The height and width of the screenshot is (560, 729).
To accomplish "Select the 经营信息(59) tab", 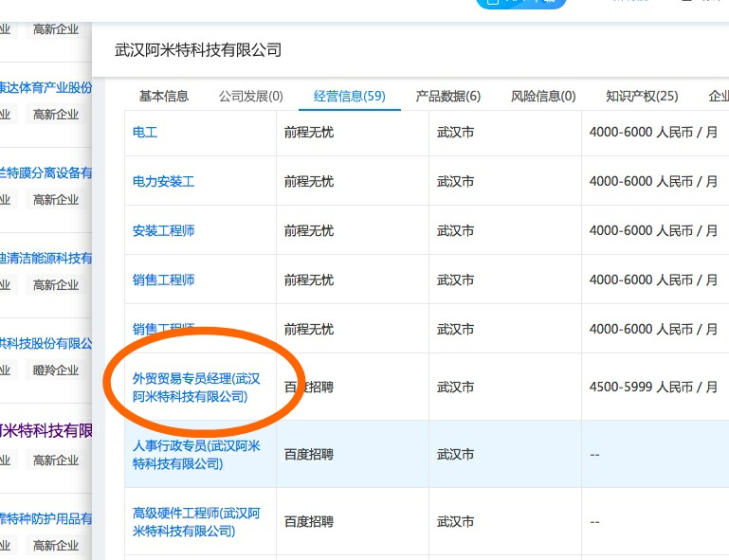I will (x=350, y=97).
